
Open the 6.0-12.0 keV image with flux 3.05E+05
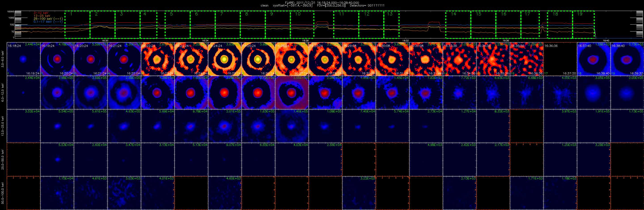593,92
